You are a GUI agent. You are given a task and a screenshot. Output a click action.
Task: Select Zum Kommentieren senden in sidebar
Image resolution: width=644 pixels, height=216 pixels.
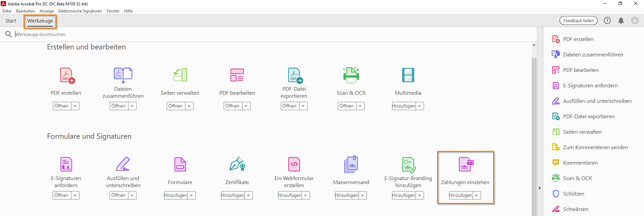coord(590,147)
